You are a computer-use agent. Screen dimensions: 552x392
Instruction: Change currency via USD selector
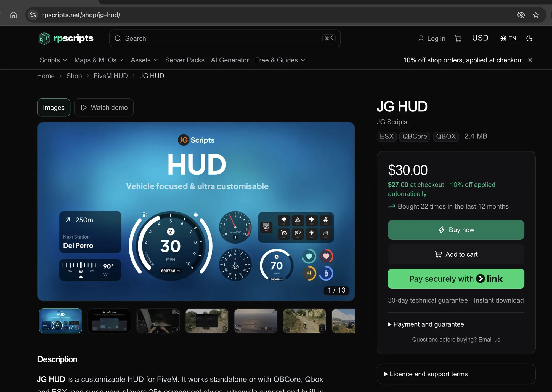tap(480, 38)
